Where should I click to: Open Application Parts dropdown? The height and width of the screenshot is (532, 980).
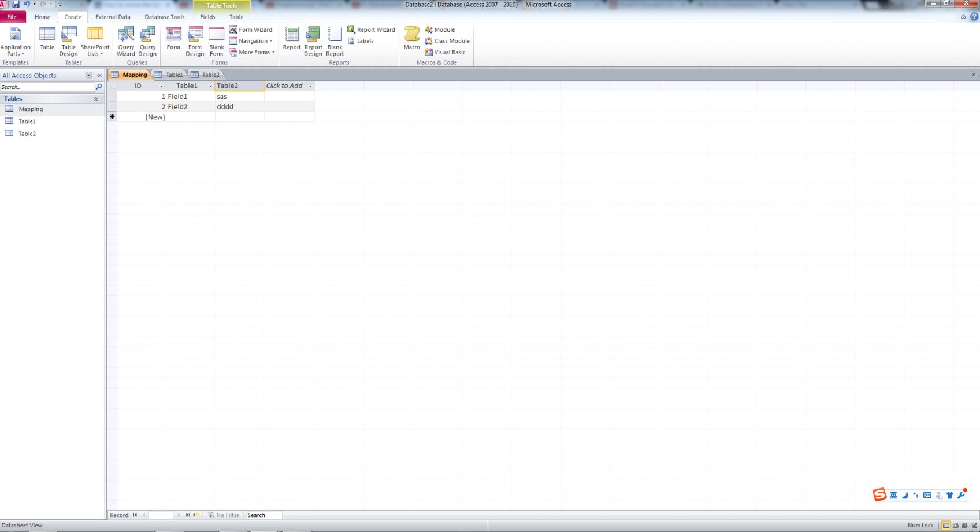[x=16, y=41]
